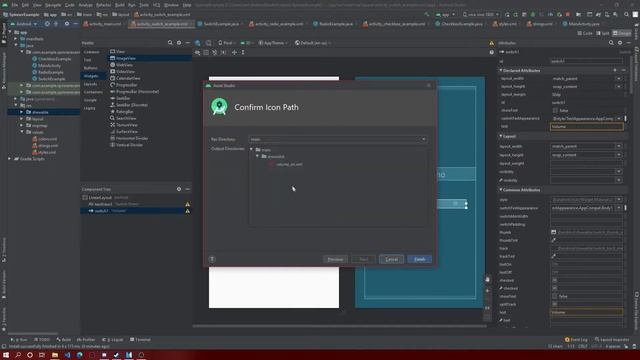Switch editor to Design view

[x=621, y=33]
